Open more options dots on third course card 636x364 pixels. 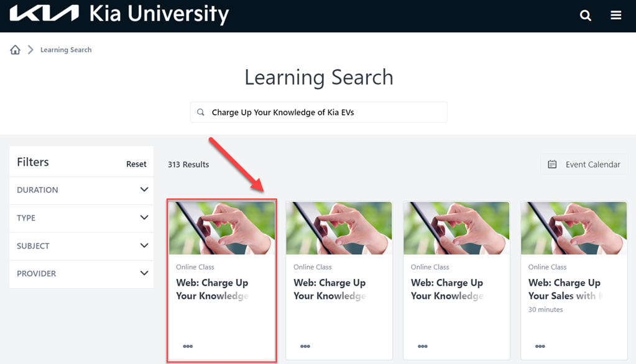pyautogui.click(x=423, y=346)
